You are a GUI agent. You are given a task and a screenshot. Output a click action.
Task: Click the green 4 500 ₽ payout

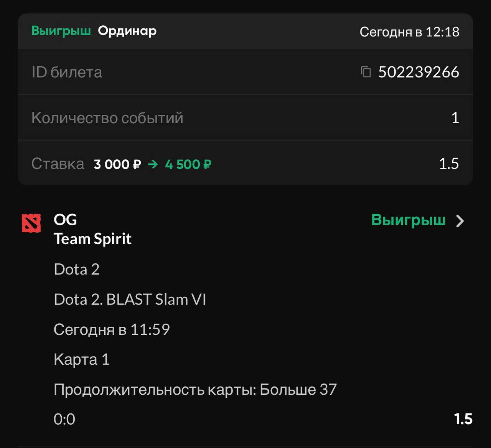[188, 164]
